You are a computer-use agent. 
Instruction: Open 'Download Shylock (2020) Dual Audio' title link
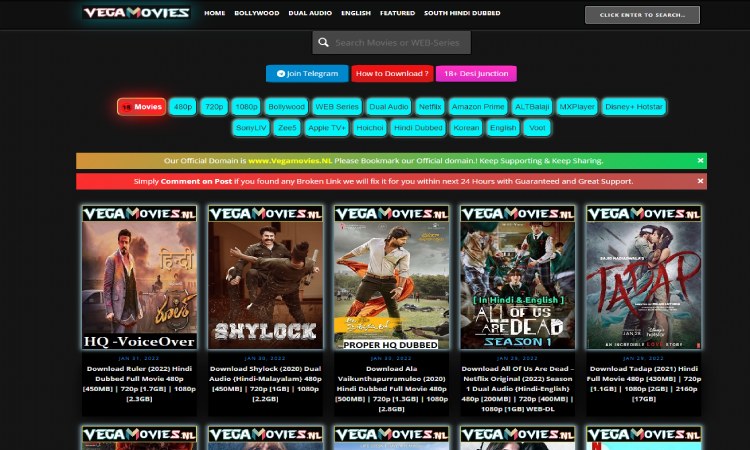click(x=265, y=384)
